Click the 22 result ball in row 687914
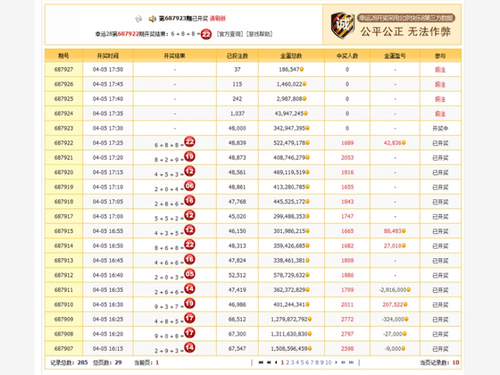This screenshot has width=500, height=375. [x=190, y=244]
